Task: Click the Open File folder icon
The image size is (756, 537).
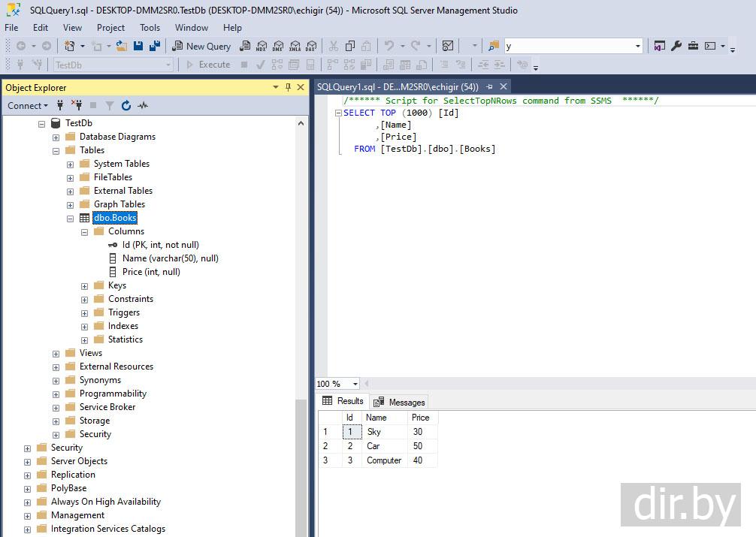Action: 122,46
